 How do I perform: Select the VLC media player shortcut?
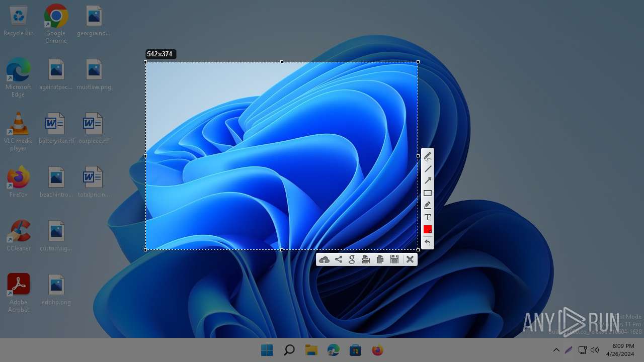(x=19, y=132)
